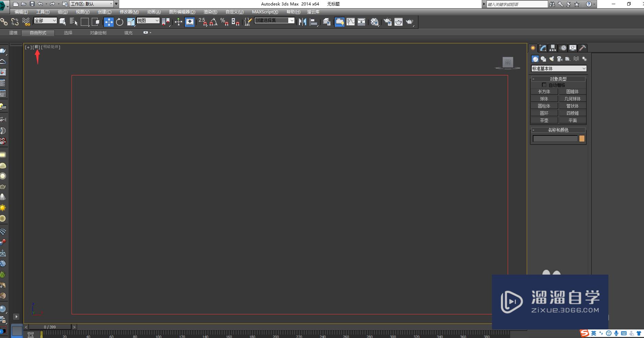Open the 工作区: 默认 workspace dropdown
The image size is (644, 338).
click(x=91, y=4)
